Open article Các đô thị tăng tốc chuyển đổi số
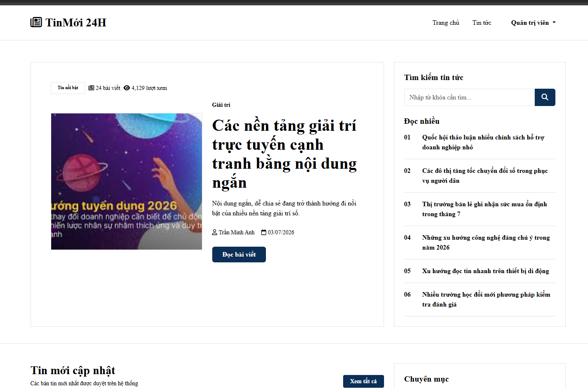Viewport: 588px width, 389px height. click(485, 176)
